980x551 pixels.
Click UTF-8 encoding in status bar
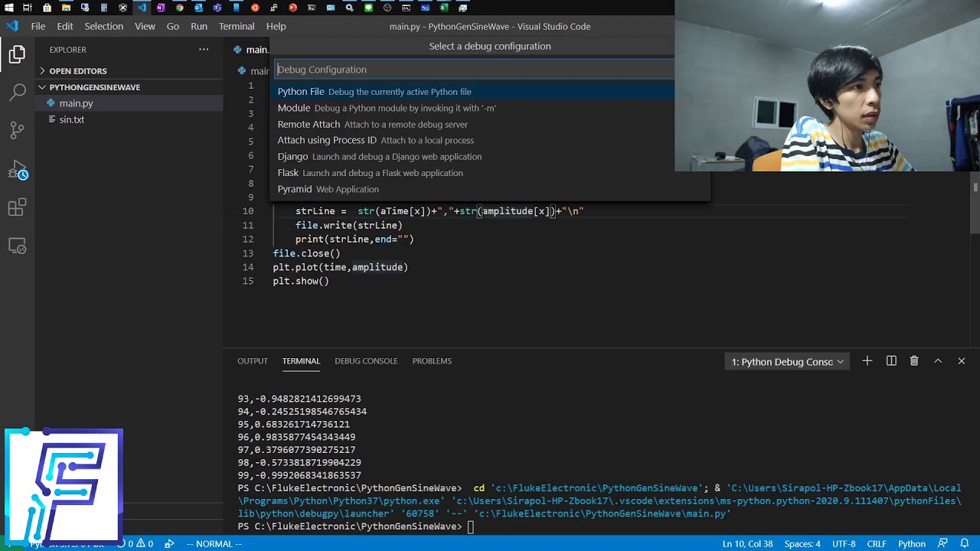(x=844, y=544)
